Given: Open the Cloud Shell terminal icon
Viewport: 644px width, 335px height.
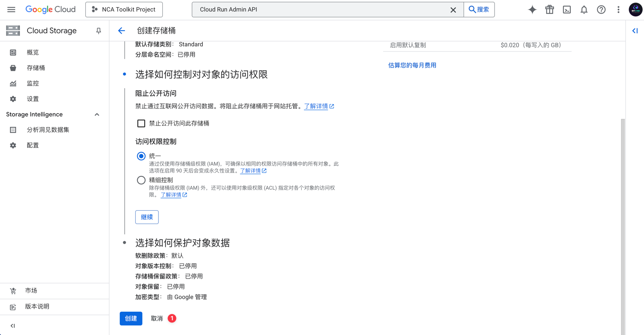Looking at the screenshot, I should tap(567, 9).
